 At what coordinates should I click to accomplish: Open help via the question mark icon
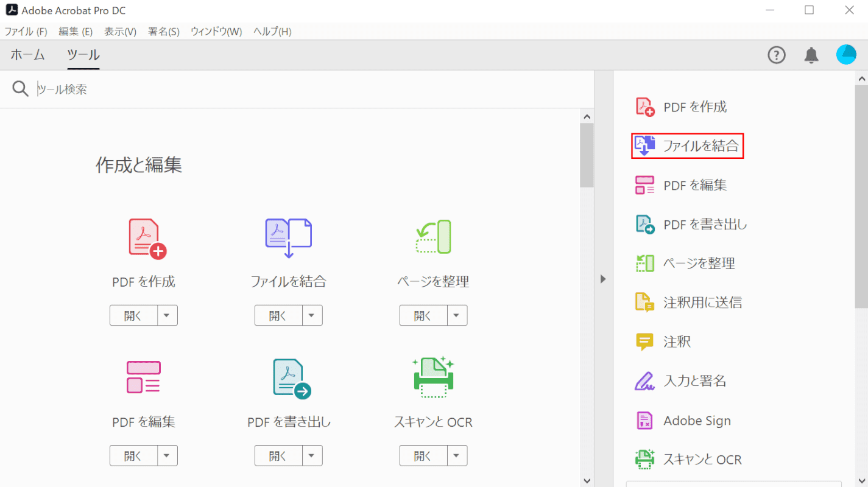point(776,55)
